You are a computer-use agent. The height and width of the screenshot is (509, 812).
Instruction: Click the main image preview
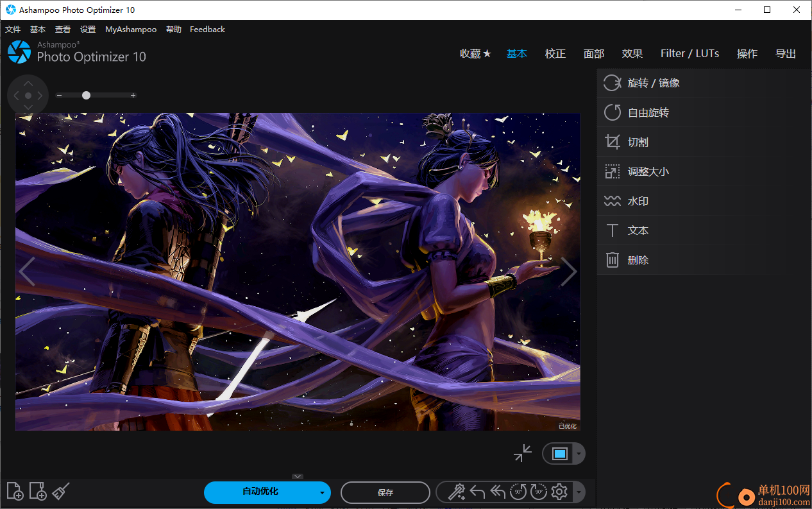(x=298, y=272)
